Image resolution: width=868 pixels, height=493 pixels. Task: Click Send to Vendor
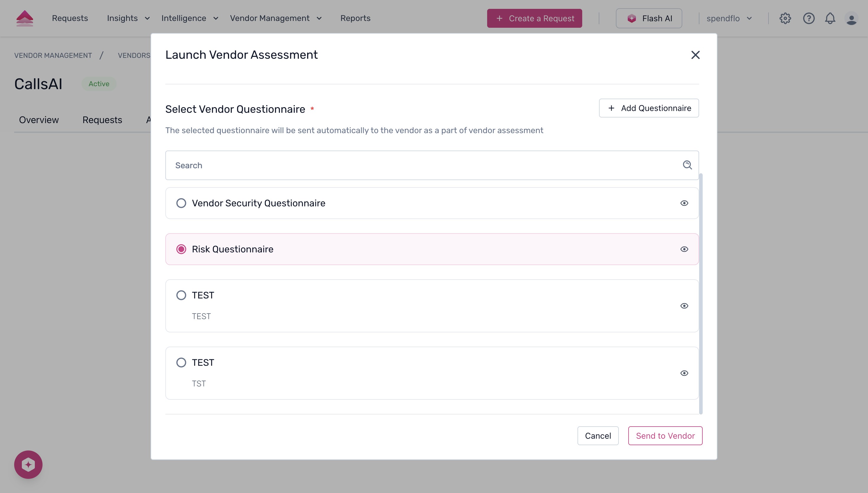coord(665,436)
